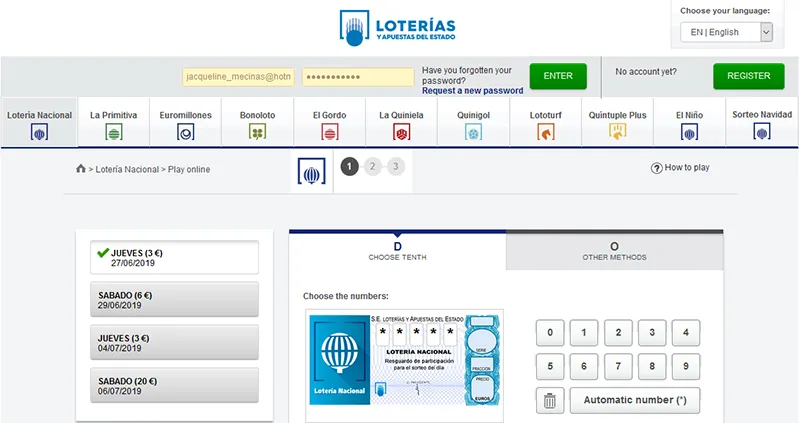The height and width of the screenshot is (423, 800).
Task: Click the green REGISTER button
Action: tap(748, 76)
